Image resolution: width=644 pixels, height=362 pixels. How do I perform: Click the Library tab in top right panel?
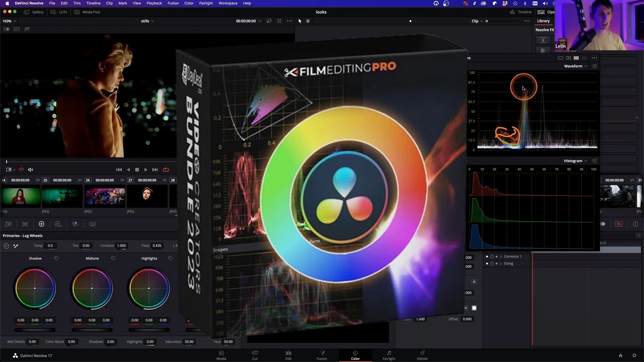[x=543, y=21]
